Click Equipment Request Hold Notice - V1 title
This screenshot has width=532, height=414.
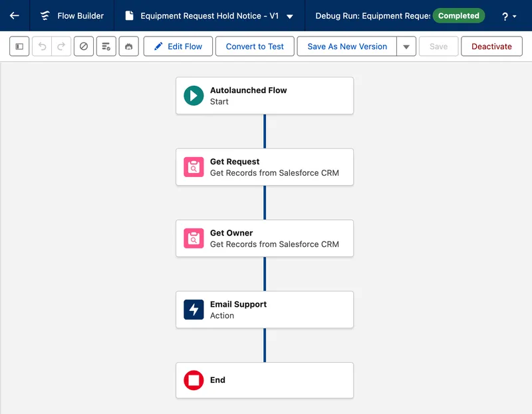[209, 16]
